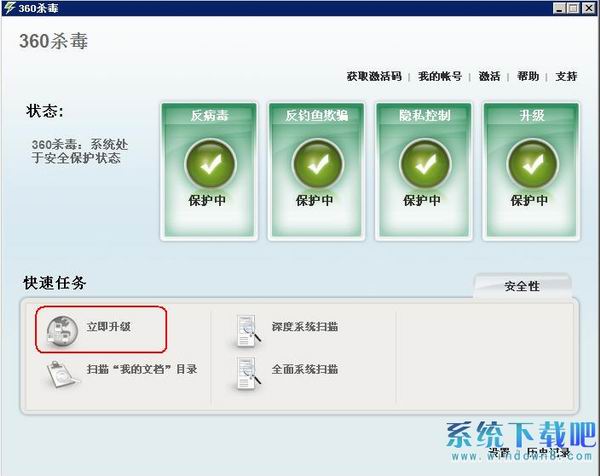Open the 设置 link at the bottom
Image resolution: width=600 pixels, height=476 pixels.
coord(499,452)
